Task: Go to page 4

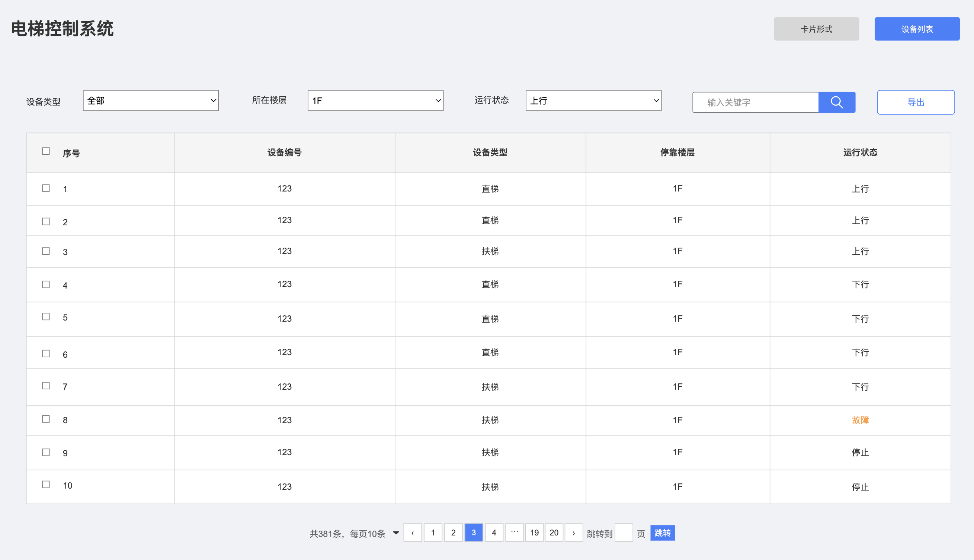Action: tap(494, 533)
